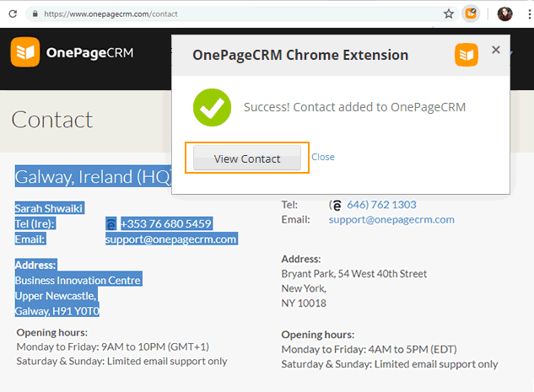
Task: Click the Close link in the popup
Action: (323, 157)
